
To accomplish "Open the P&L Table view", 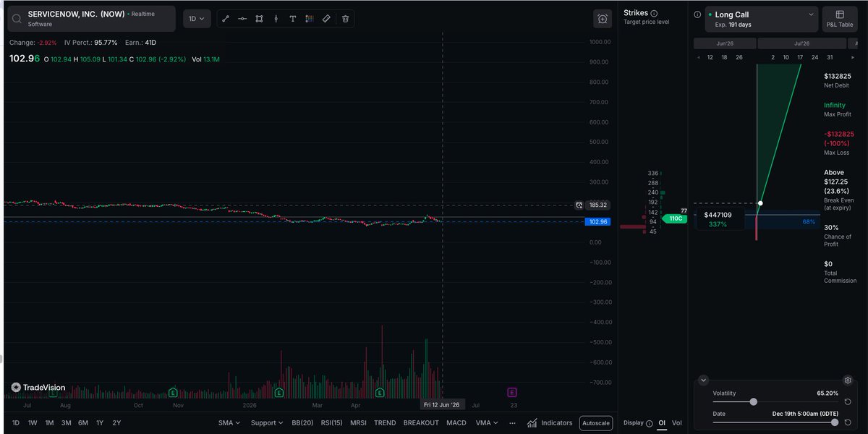I will [840, 19].
